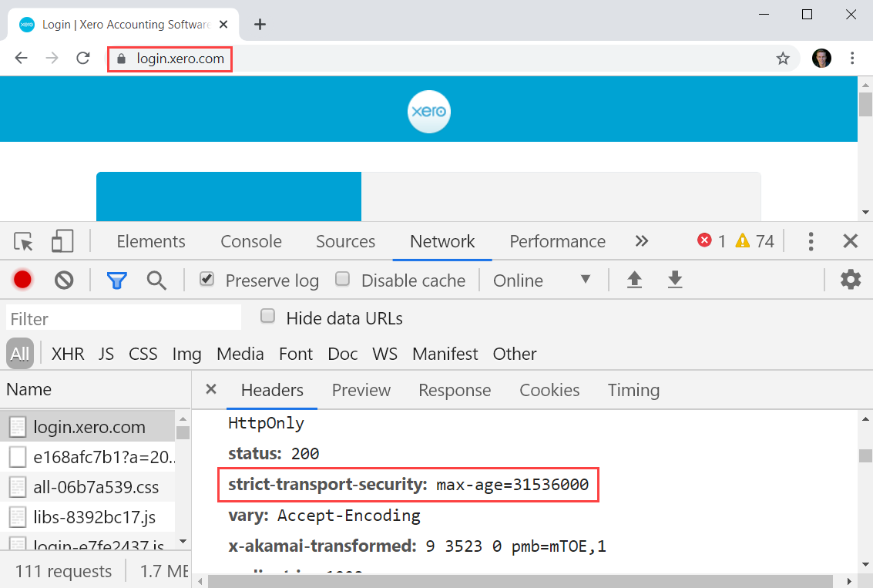Filter requests by CSS
This screenshot has width=873, height=588.
(143, 354)
